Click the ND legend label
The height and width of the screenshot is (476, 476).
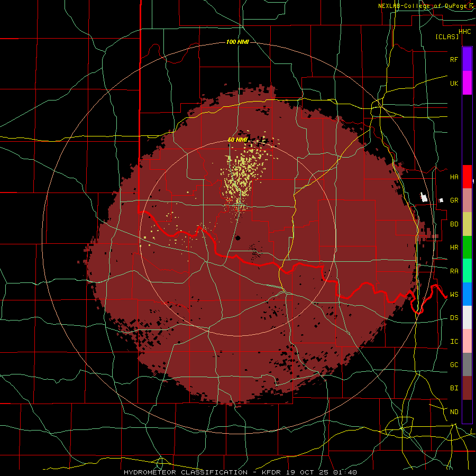pos(454,412)
